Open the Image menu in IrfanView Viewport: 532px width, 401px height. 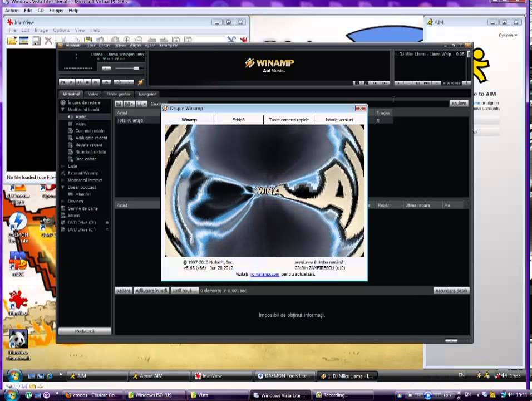pyautogui.click(x=41, y=30)
